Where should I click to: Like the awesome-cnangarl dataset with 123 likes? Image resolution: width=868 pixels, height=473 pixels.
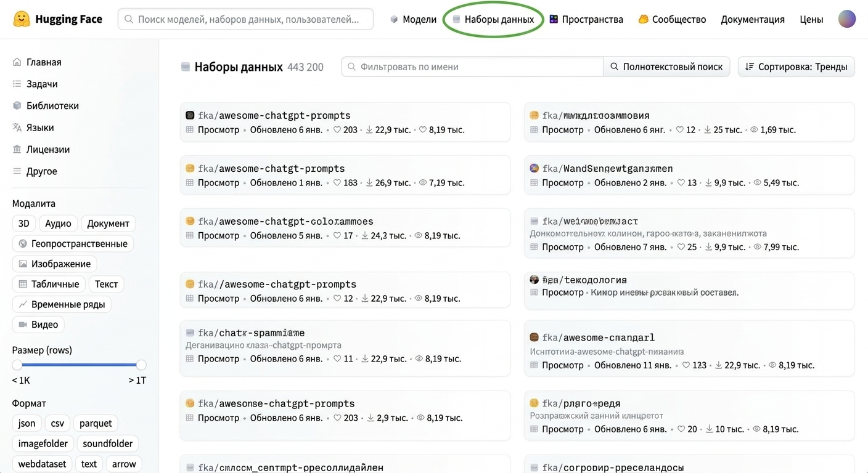686,365
